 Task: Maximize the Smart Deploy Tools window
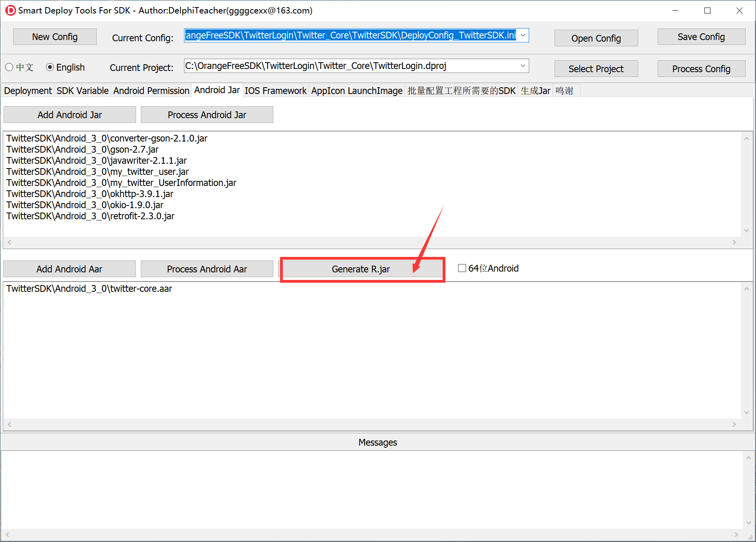click(707, 11)
